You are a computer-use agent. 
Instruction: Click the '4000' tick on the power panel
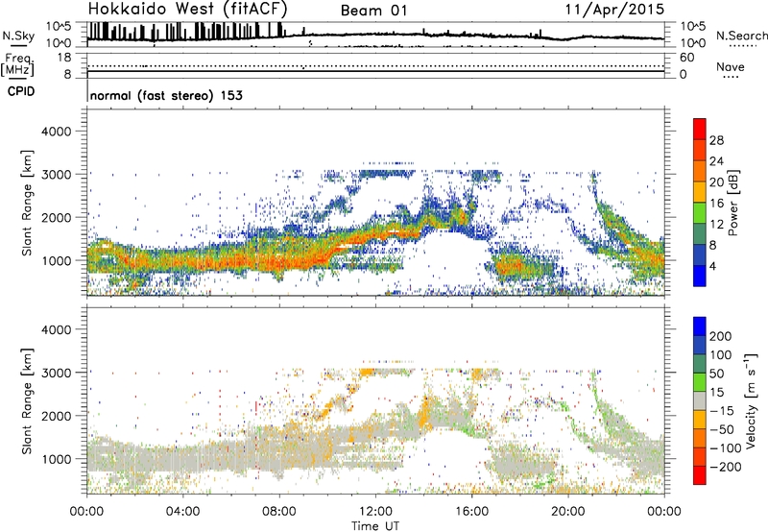pos(56,132)
